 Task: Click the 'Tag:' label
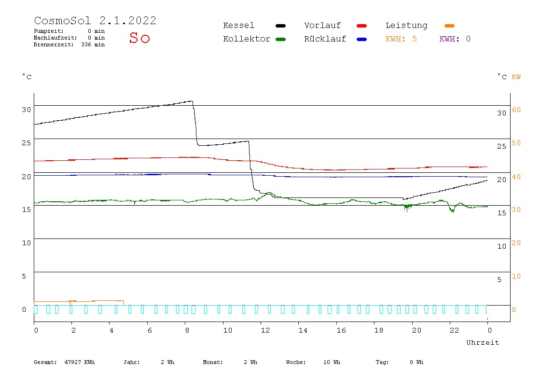pos(382,362)
